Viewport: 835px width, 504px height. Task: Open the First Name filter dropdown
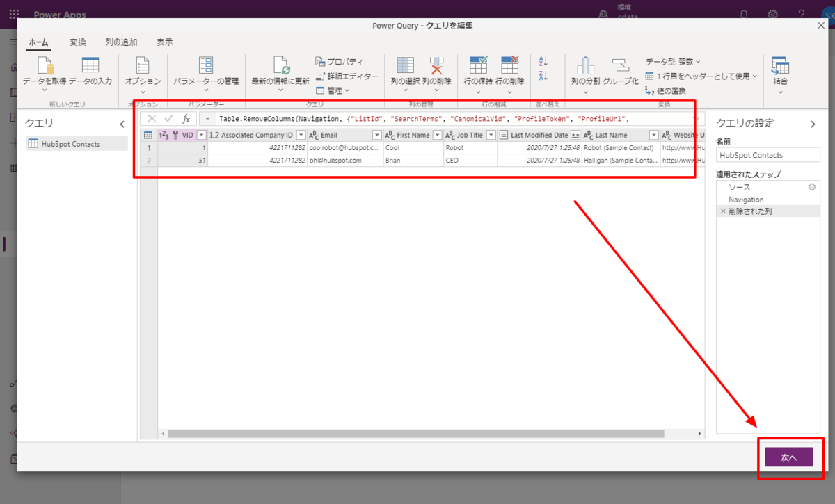[437, 135]
